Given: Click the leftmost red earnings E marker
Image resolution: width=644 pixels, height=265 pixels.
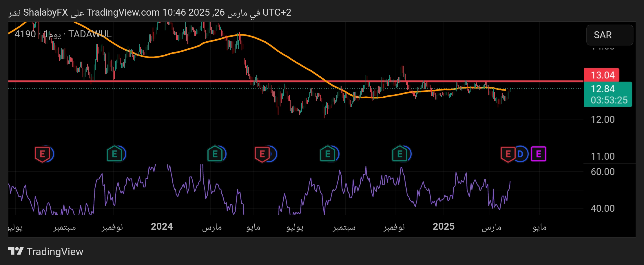Looking at the screenshot, I should [42, 154].
